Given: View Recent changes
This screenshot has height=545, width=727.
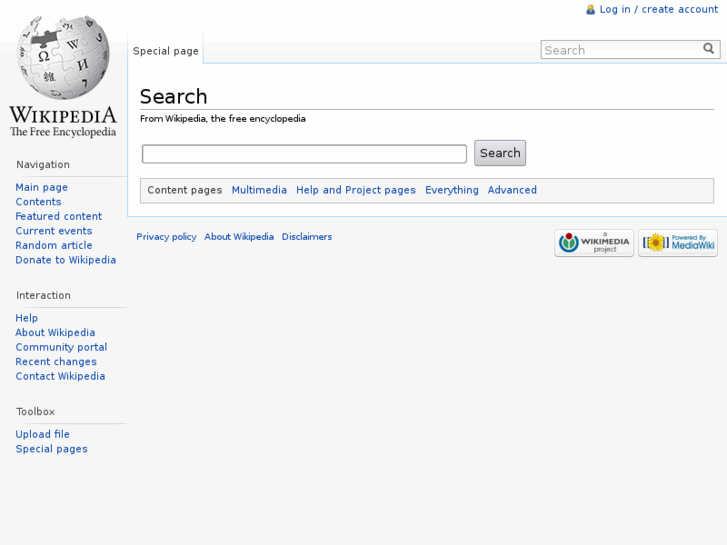Looking at the screenshot, I should pos(56,362).
